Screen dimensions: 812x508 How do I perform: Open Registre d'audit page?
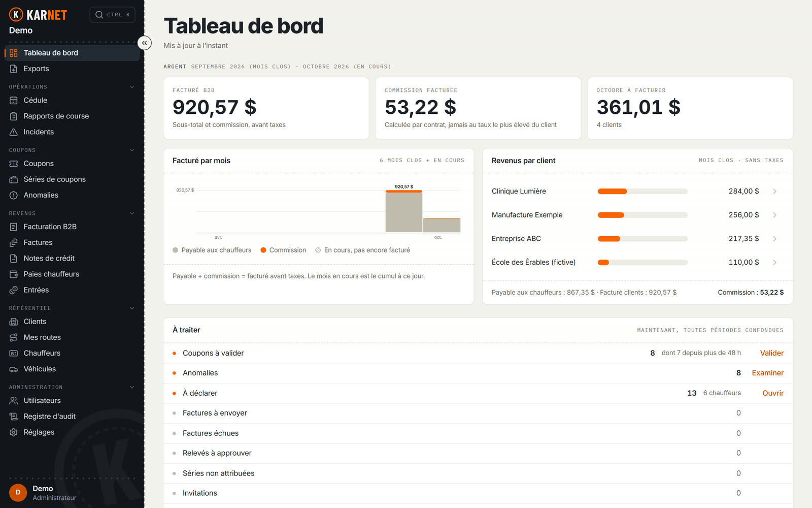[x=72, y=417]
